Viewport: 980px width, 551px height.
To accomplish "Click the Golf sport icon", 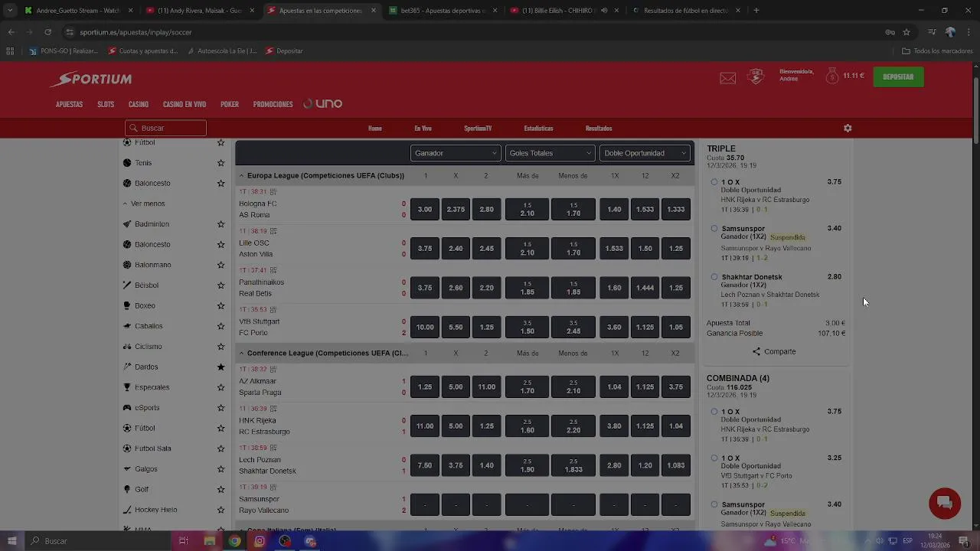I will point(127,489).
